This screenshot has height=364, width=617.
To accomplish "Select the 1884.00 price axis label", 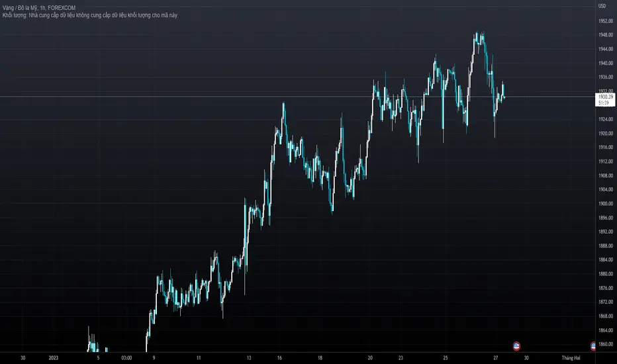I will (x=606, y=259).
